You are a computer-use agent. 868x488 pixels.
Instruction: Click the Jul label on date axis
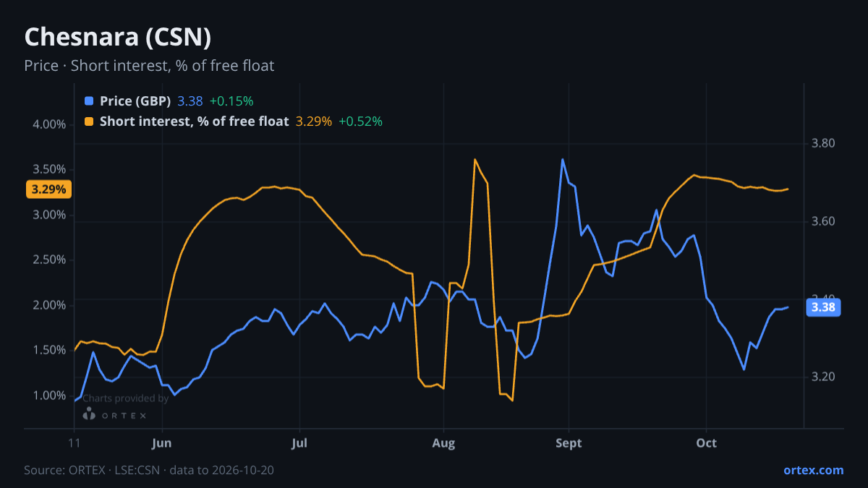coord(299,443)
